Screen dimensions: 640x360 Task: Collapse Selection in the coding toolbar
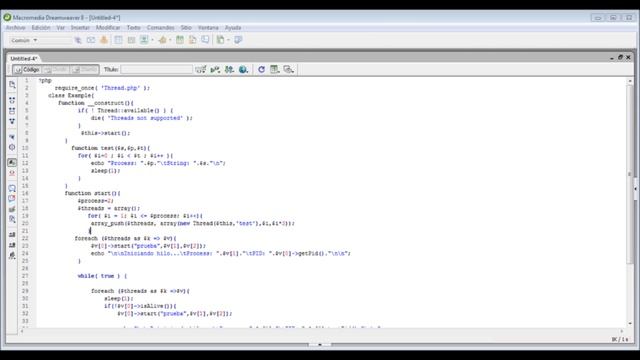pos(12,111)
